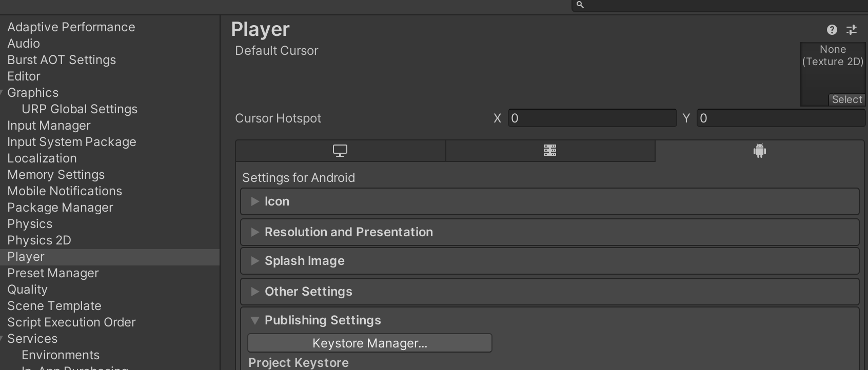The image size is (868, 370).
Task: Open Script Execution Order settings
Action: tap(71, 322)
